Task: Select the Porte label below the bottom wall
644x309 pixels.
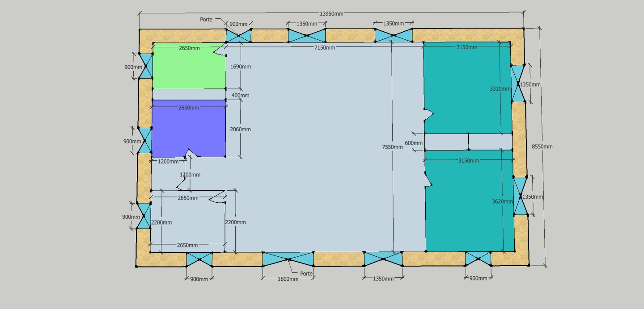Action: pos(306,273)
